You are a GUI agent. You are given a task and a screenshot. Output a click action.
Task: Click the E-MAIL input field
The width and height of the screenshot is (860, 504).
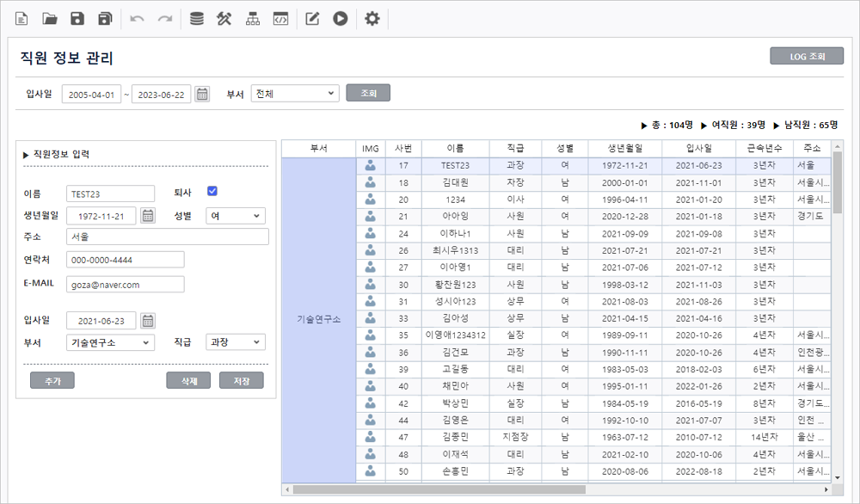(125, 284)
